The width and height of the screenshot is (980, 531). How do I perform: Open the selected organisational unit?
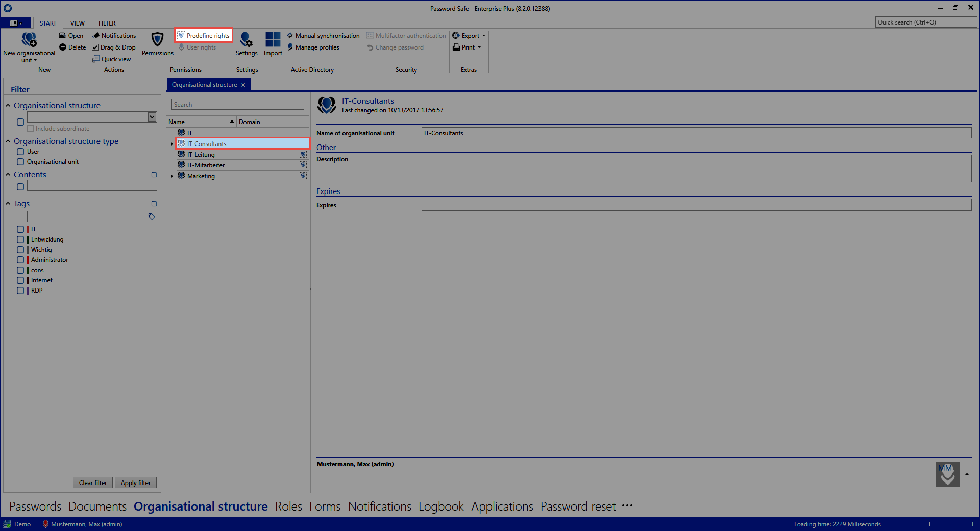(71, 36)
